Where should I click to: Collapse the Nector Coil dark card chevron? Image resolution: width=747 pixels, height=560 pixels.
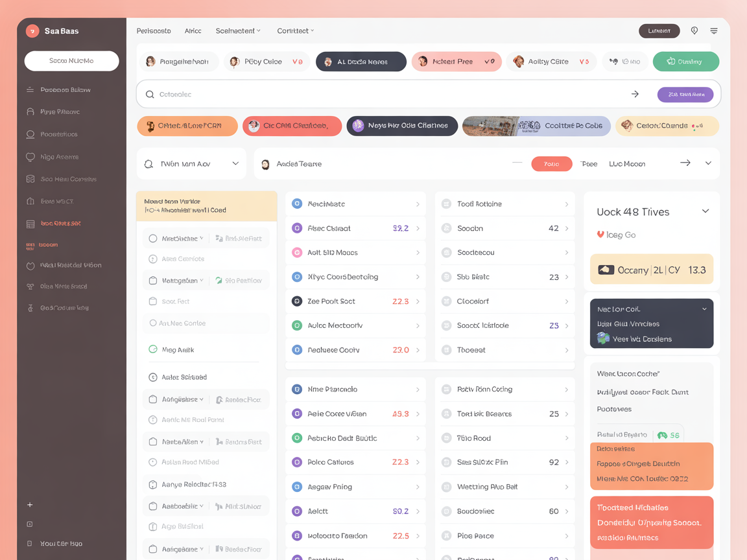(705, 309)
